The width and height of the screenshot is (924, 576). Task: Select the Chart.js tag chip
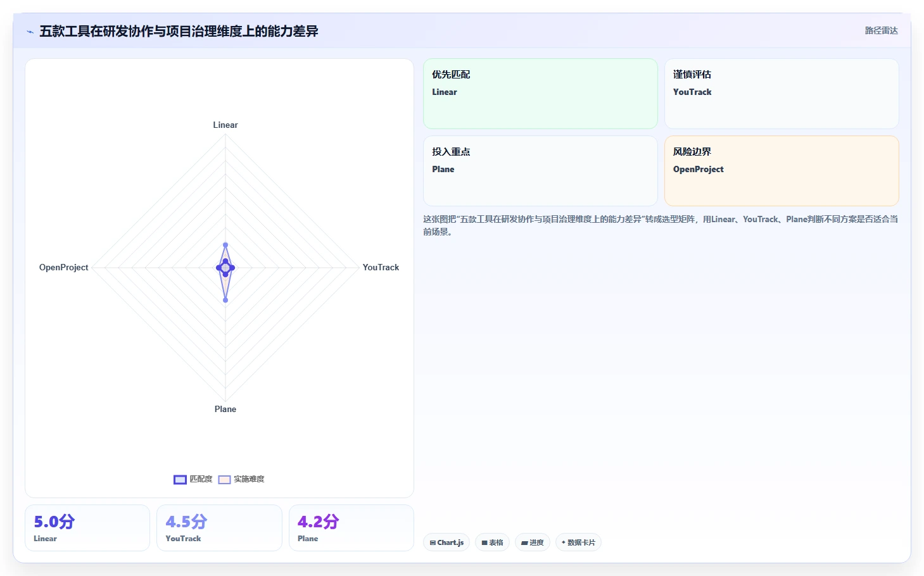(446, 542)
